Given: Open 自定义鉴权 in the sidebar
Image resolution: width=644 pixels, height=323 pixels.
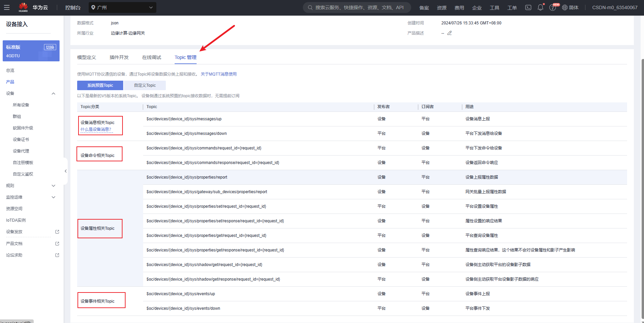Looking at the screenshot, I should [x=23, y=174].
